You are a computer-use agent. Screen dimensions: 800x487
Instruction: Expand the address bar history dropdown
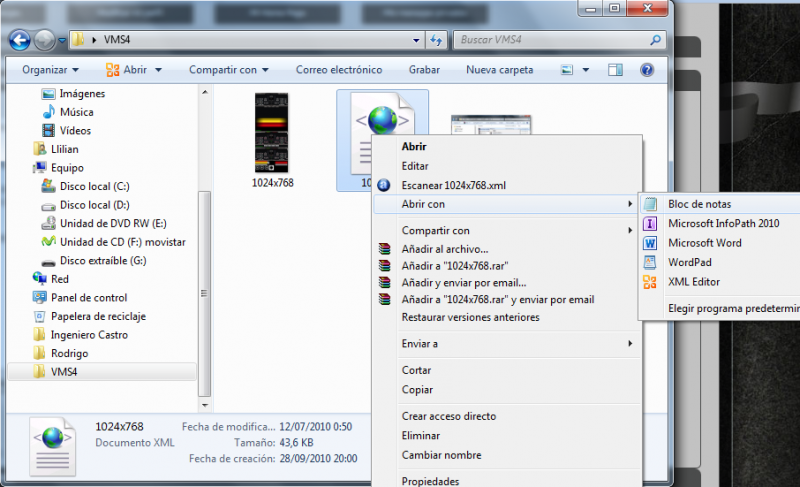pyautogui.click(x=416, y=40)
